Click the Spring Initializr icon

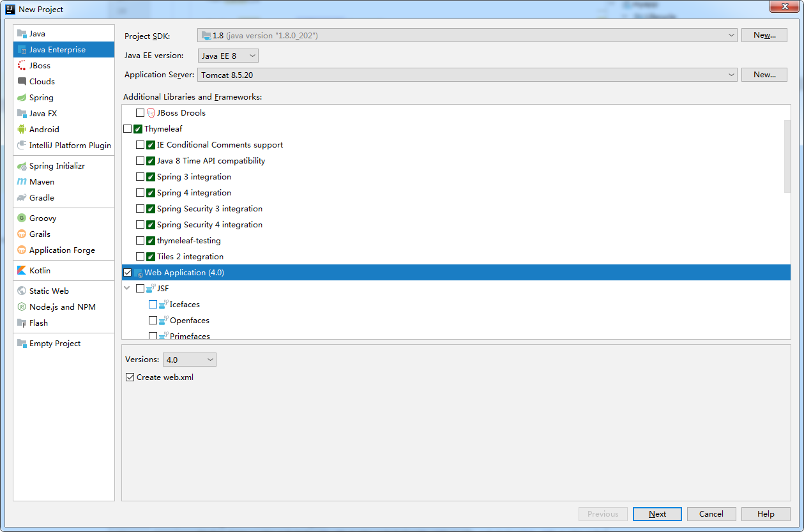22,165
